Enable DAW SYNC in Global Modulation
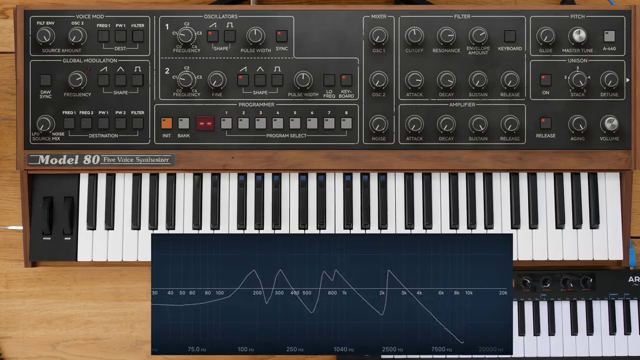Screen dimensions: 640x360 point(45,80)
